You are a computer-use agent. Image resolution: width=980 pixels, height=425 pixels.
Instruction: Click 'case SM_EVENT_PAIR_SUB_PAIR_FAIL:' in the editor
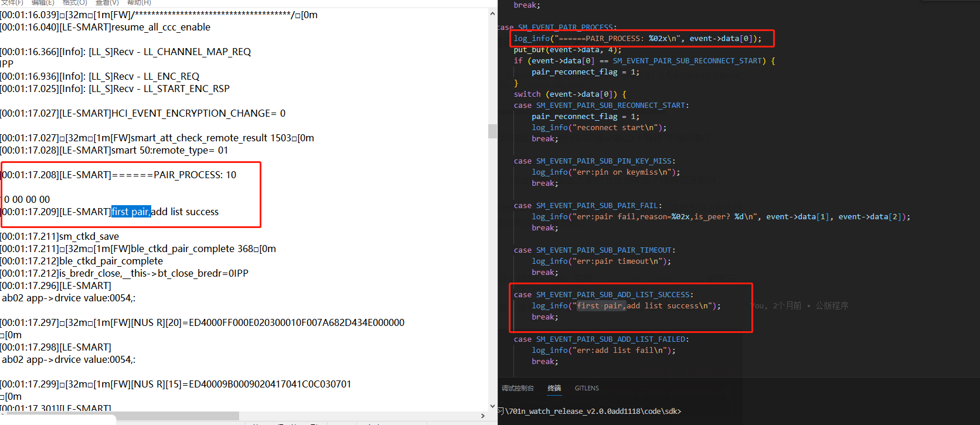tap(588, 205)
